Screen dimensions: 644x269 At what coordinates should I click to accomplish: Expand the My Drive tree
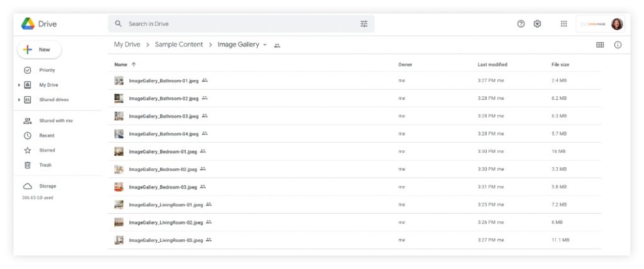pyautogui.click(x=19, y=85)
